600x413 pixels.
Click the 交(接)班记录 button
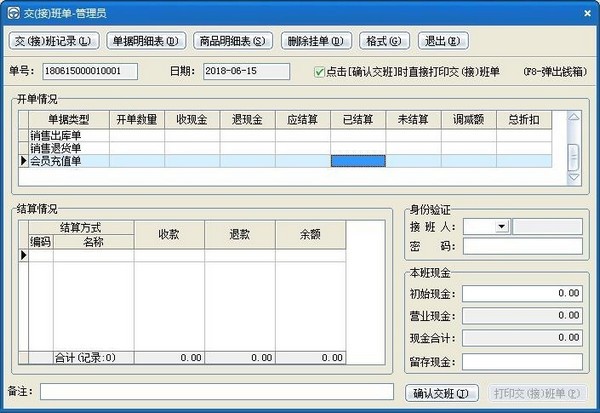pyautogui.click(x=54, y=41)
